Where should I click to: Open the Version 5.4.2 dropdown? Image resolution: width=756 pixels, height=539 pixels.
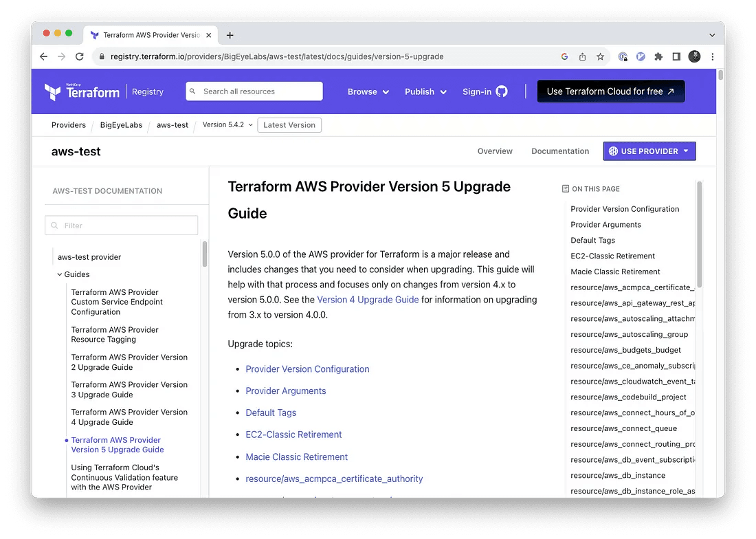(227, 125)
